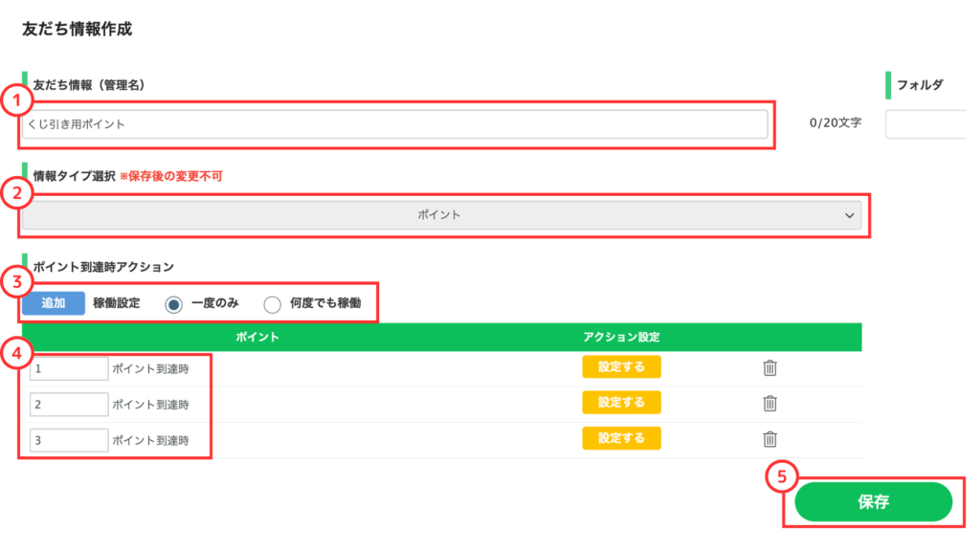Remove the 3 point row via trash icon
The width and height of the screenshot is (980, 551).
coord(769,439)
